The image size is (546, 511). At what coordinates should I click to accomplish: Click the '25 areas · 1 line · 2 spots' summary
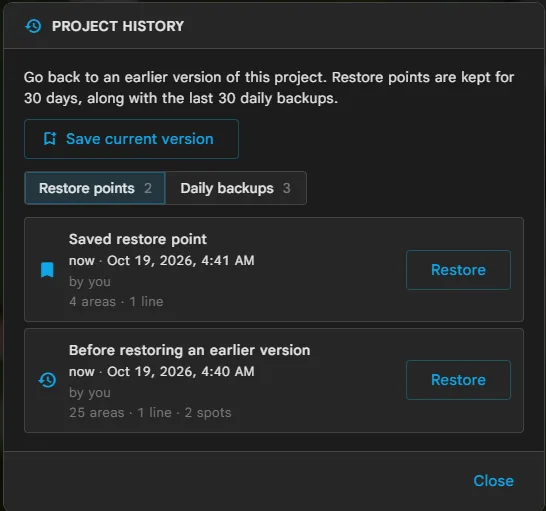click(x=150, y=413)
